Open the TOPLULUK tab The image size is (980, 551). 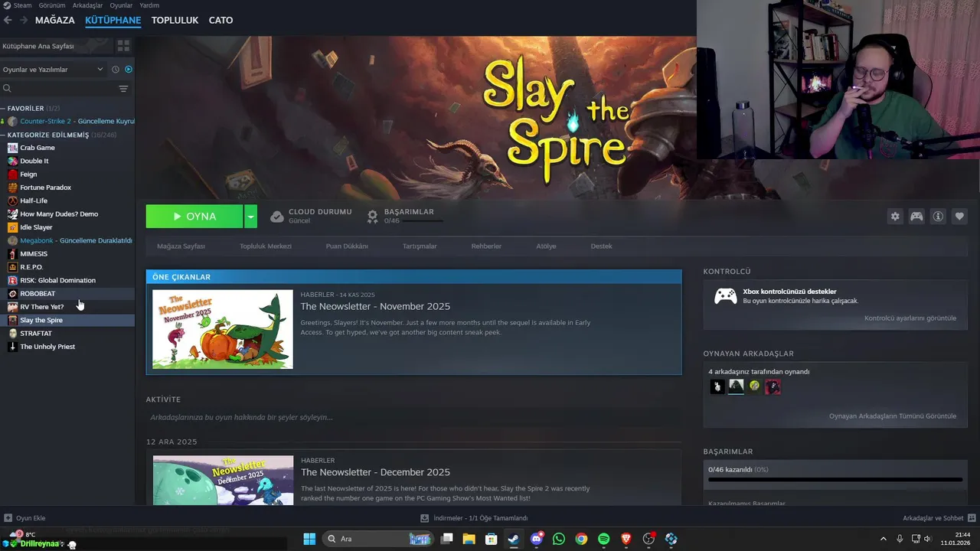175,20
